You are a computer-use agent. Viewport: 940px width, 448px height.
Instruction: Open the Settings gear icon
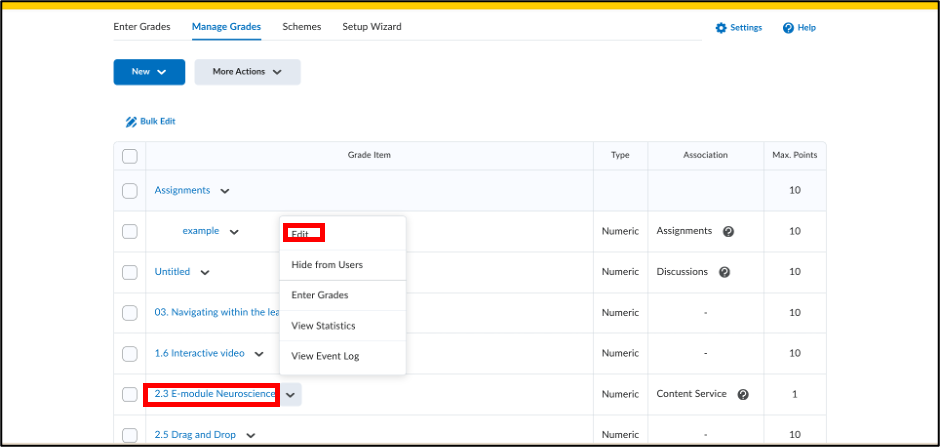721,28
